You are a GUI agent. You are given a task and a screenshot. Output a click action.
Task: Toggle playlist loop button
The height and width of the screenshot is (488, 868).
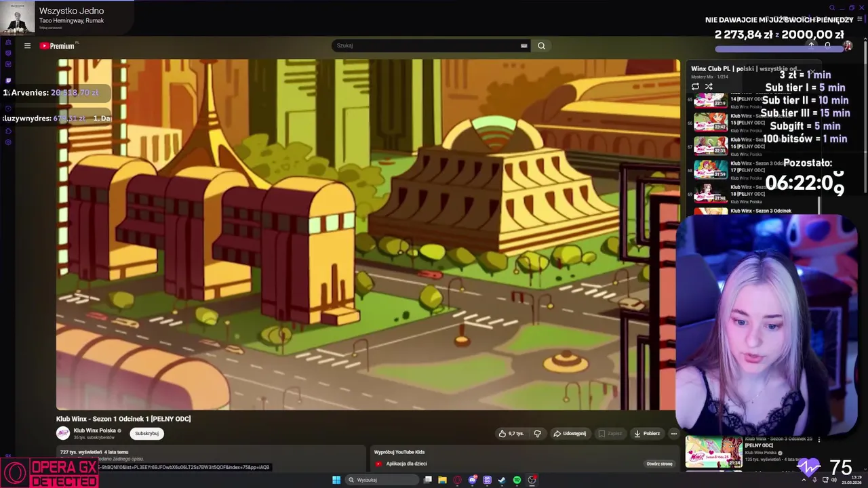[695, 86]
